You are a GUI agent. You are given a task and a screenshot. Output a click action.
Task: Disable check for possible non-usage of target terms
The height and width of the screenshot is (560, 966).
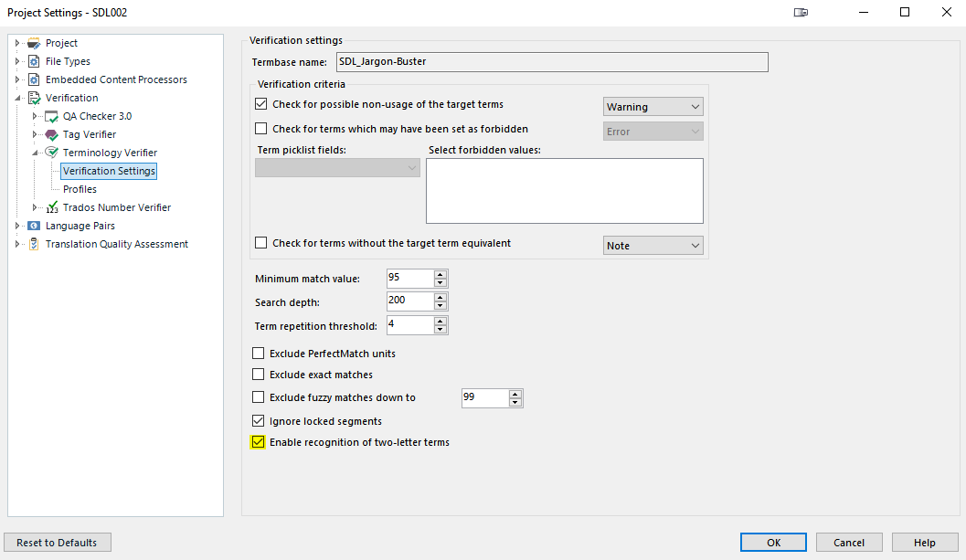[x=260, y=104]
